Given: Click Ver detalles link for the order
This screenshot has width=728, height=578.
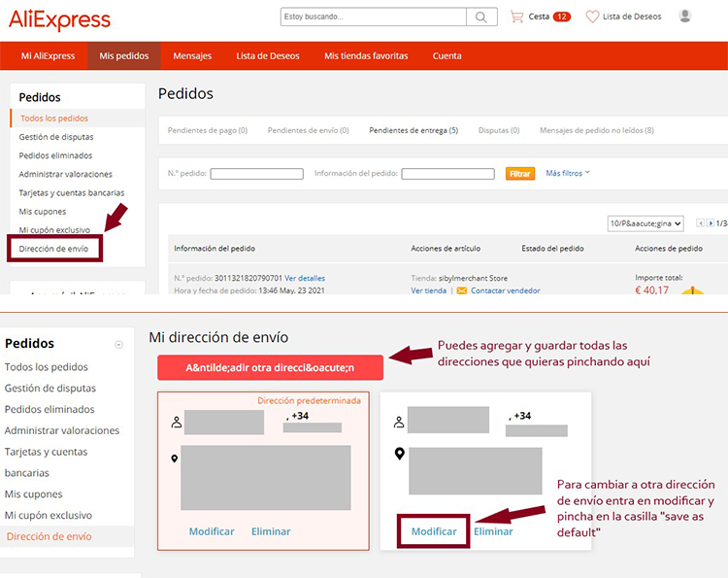Looking at the screenshot, I should (305, 278).
